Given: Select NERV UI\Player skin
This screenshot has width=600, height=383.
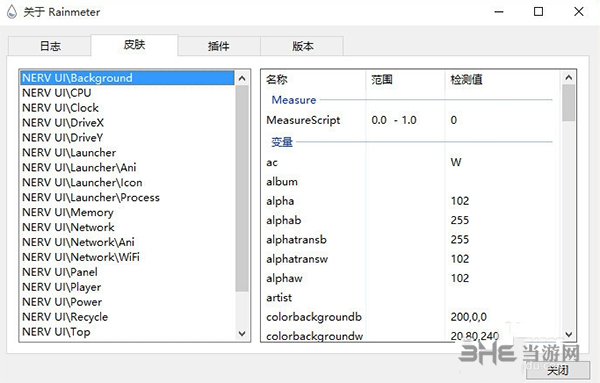Looking at the screenshot, I should (x=127, y=287).
